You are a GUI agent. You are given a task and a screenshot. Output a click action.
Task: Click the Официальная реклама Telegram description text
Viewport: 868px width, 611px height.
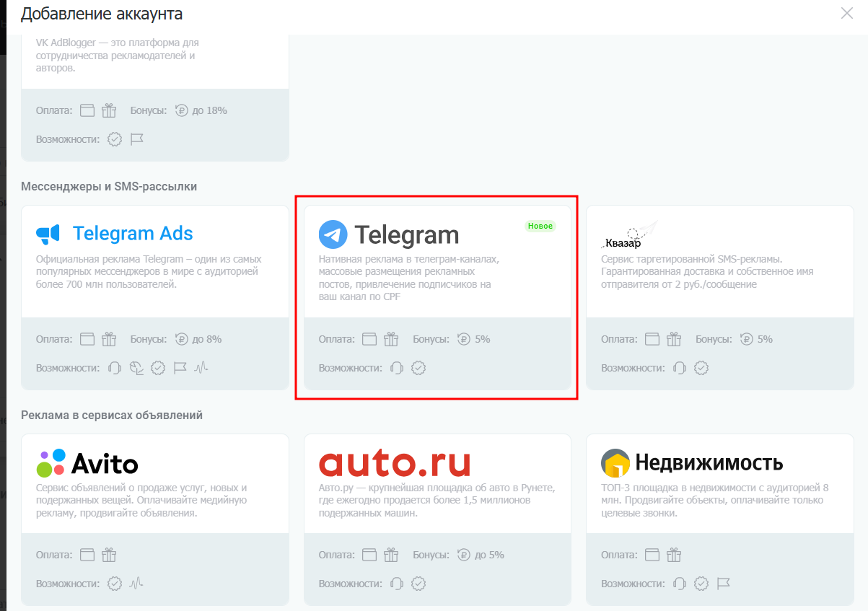coord(149,271)
